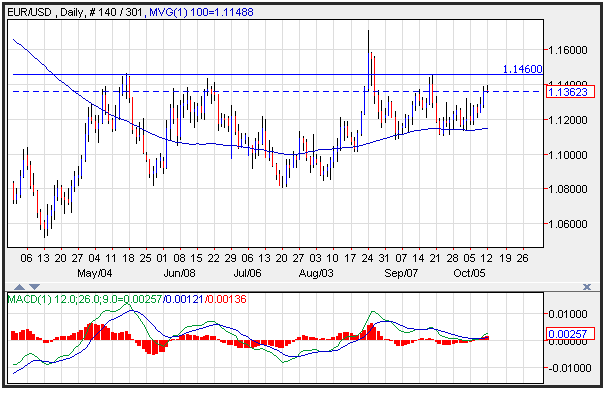Click the up triangle icon above MACD panel
This screenshot has width=605, height=394.
coord(19,287)
